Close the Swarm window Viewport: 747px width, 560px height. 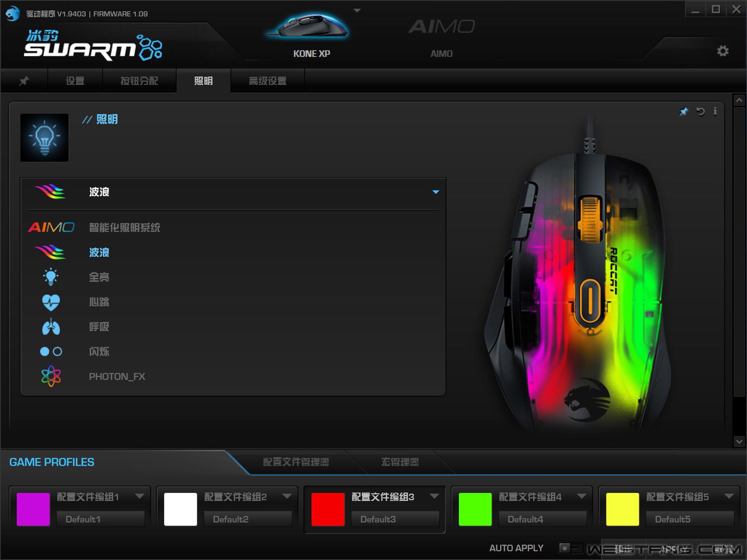click(x=736, y=10)
